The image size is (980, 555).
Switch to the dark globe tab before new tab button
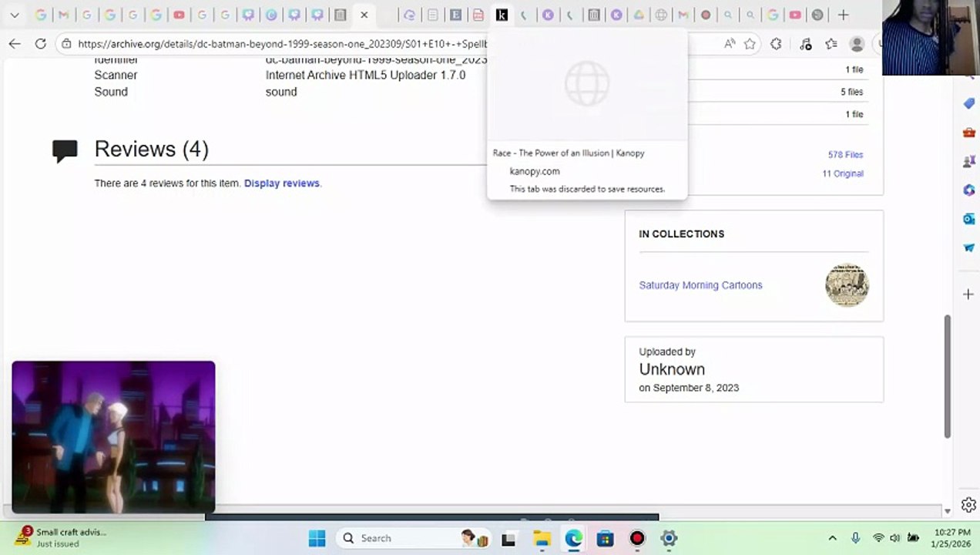tap(817, 15)
